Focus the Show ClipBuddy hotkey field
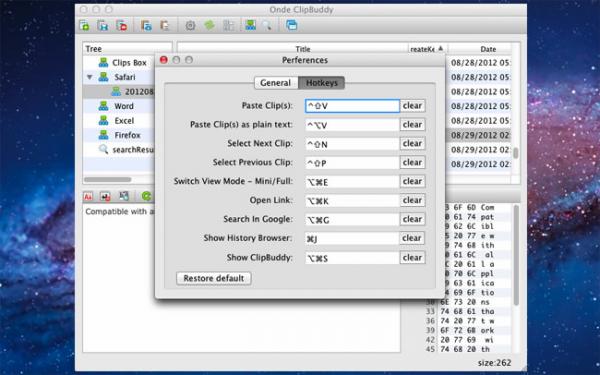Viewport: 600px width, 375px height. [x=352, y=258]
